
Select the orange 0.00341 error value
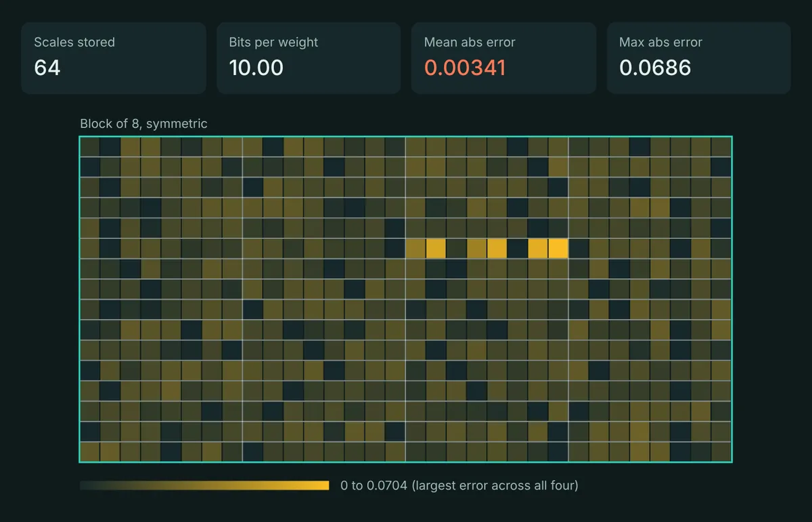(x=465, y=68)
